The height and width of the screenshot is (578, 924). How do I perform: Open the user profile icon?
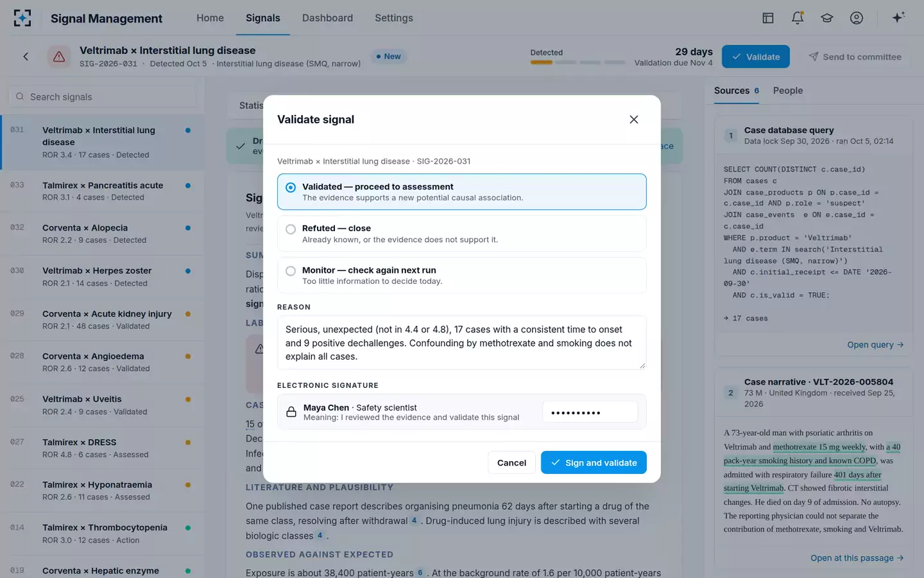pyautogui.click(x=856, y=18)
